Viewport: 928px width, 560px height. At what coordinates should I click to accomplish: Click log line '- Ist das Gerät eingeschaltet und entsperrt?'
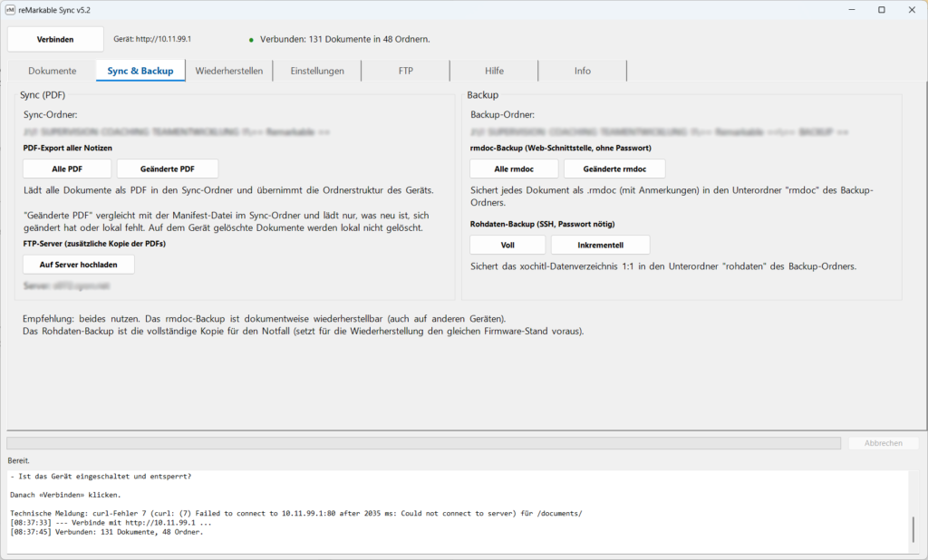click(x=101, y=476)
